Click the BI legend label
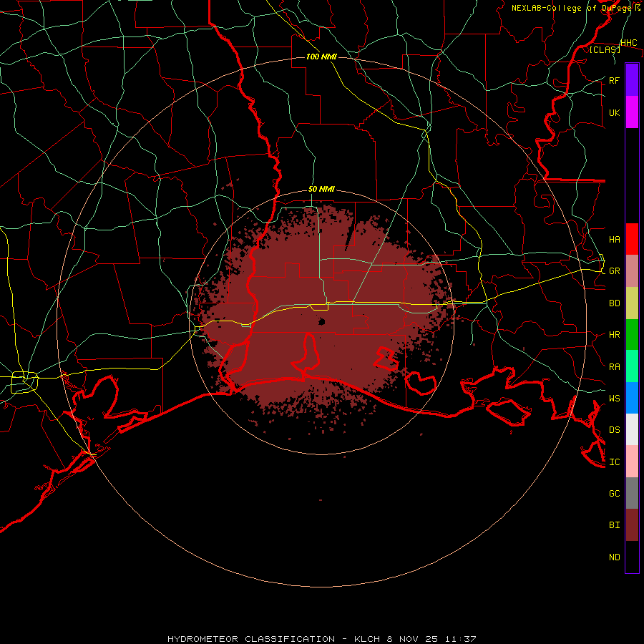644x644 pixels. pyautogui.click(x=614, y=525)
